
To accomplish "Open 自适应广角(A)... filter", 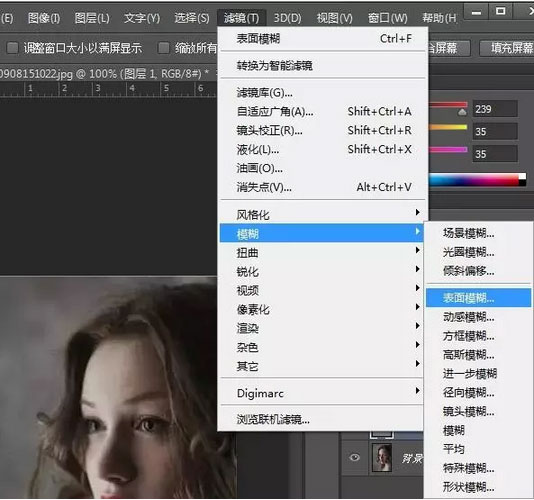I will [323, 112].
